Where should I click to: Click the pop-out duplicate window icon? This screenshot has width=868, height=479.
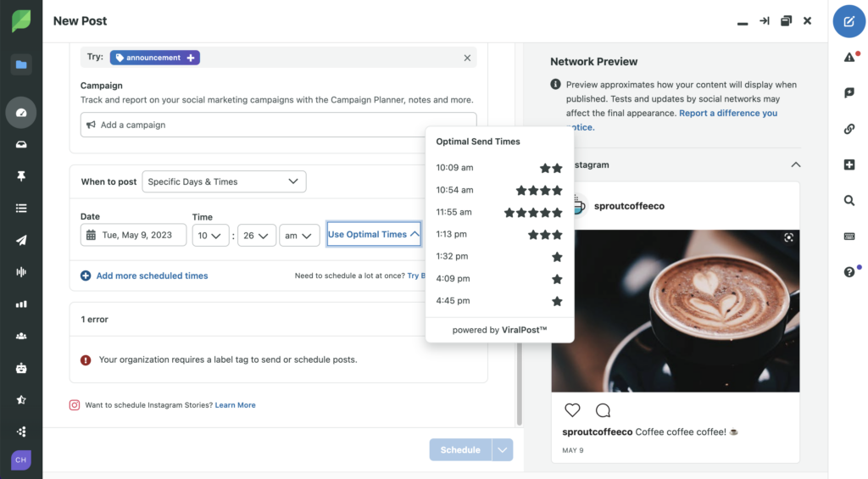[786, 21]
